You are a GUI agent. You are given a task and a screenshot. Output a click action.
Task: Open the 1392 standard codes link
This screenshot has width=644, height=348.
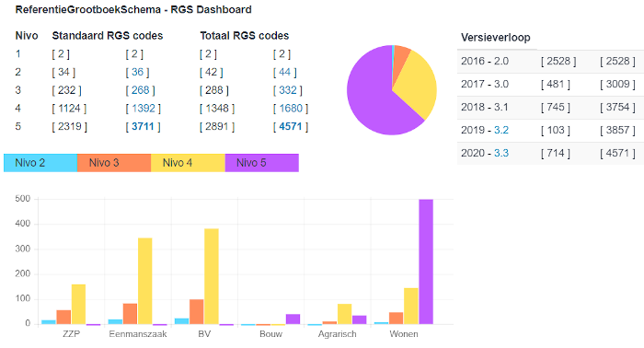[x=143, y=109]
